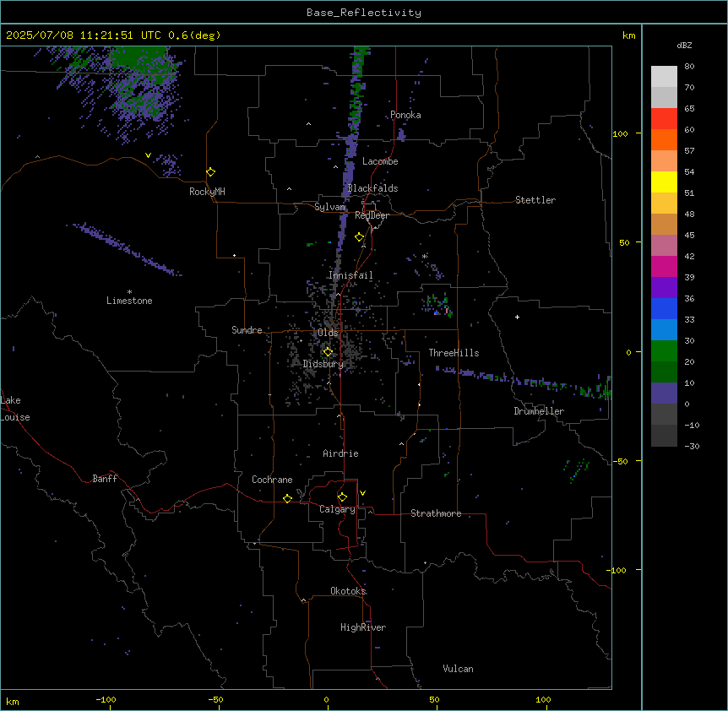Click the yellow v marker northwest of RockyMH
This screenshot has height=711, width=728.
[x=148, y=155]
